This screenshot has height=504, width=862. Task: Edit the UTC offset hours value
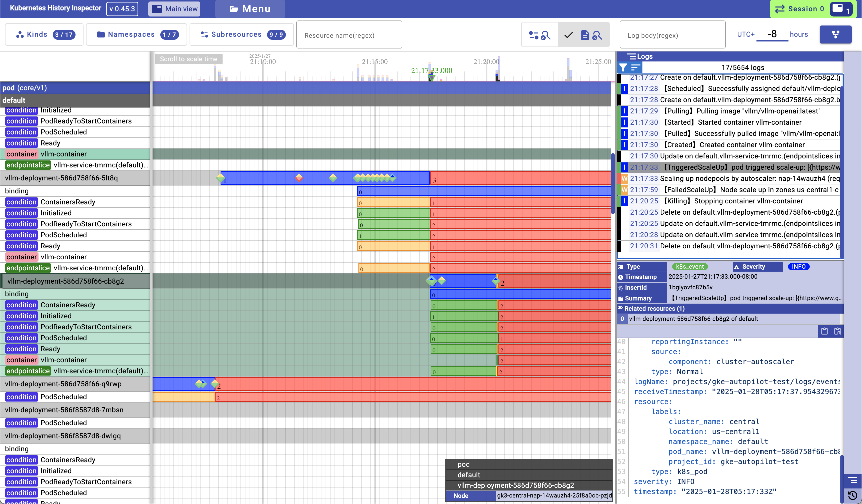pyautogui.click(x=772, y=34)
